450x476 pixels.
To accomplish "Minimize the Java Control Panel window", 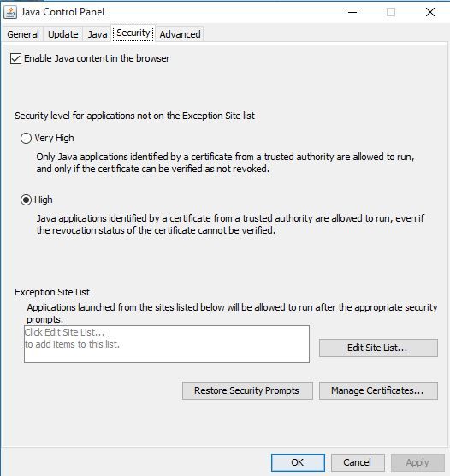I will click(352, 12).
